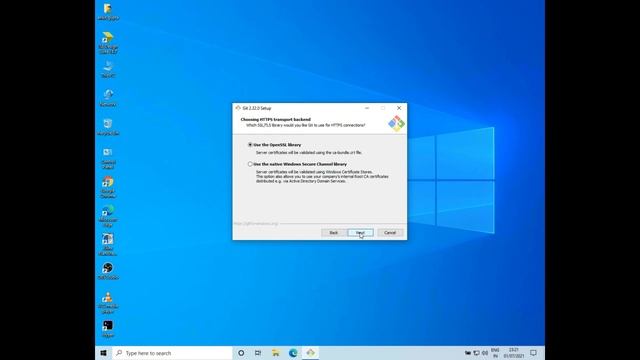Click the Cancel button in Git Setup

[390, 233]
